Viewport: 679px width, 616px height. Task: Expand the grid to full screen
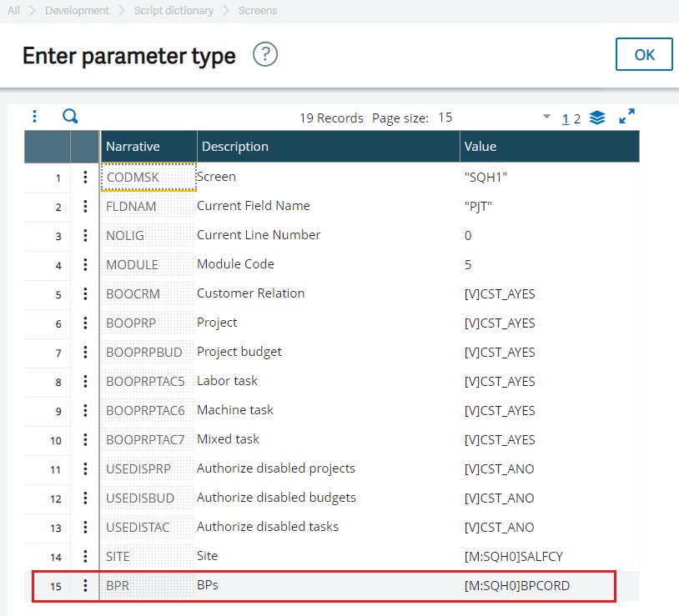pos(627,116)
